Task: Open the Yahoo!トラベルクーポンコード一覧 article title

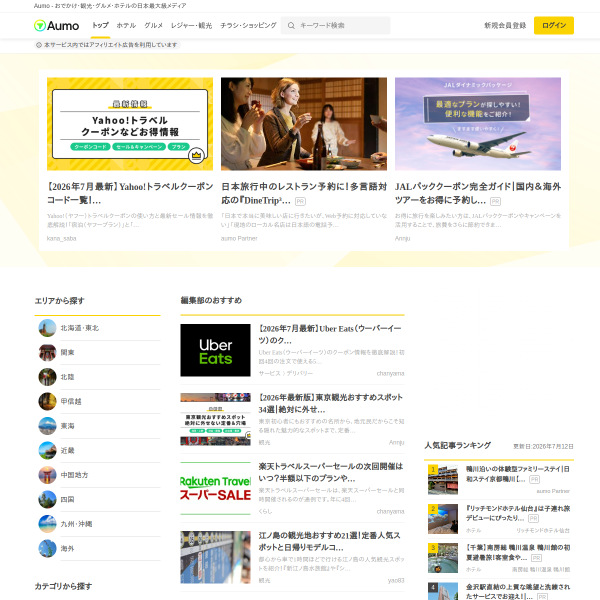Action: [130, 193]
